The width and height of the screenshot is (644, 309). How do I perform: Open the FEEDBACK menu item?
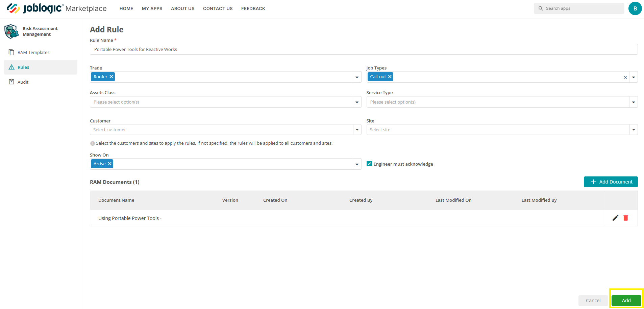253,9
